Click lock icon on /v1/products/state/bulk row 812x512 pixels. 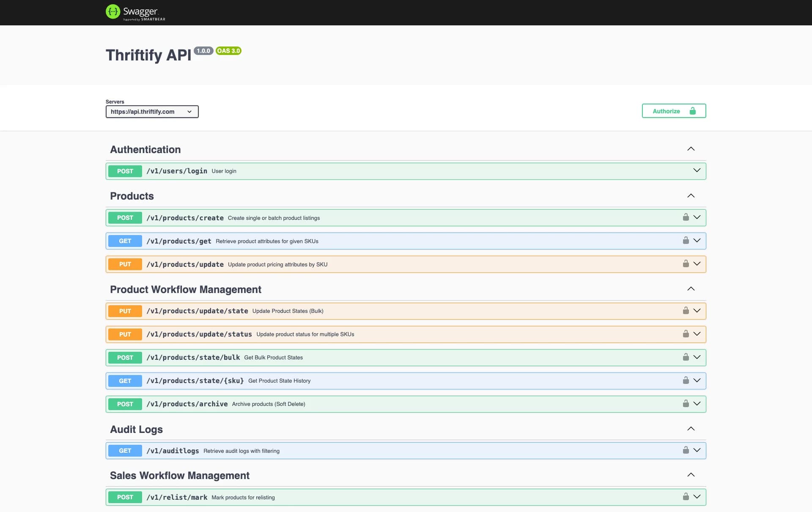coord(686,357)
